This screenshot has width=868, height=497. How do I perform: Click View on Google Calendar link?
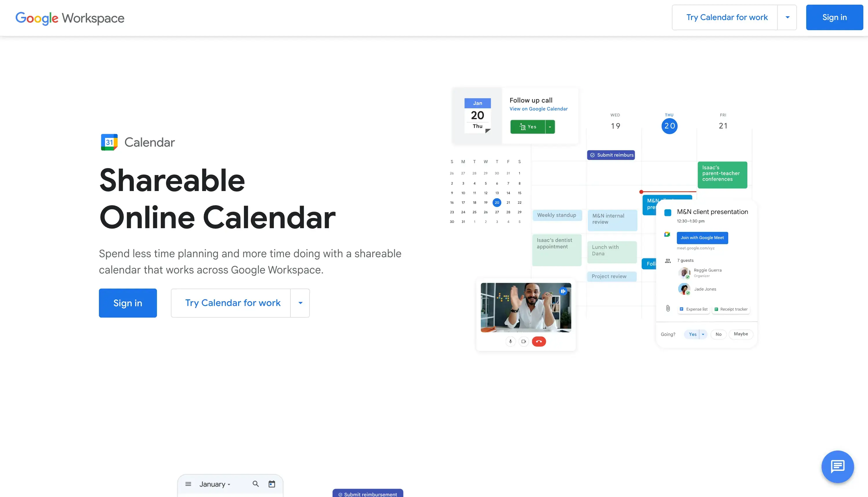538,109
